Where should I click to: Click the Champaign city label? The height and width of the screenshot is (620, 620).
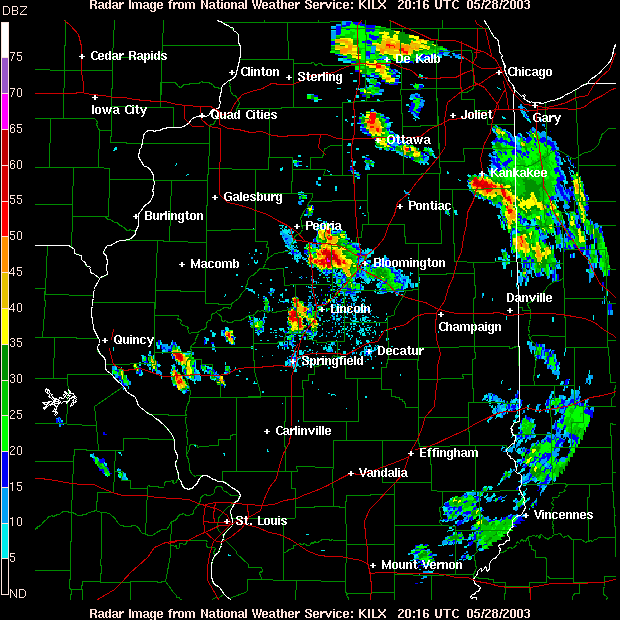click(x=470, y=327)
